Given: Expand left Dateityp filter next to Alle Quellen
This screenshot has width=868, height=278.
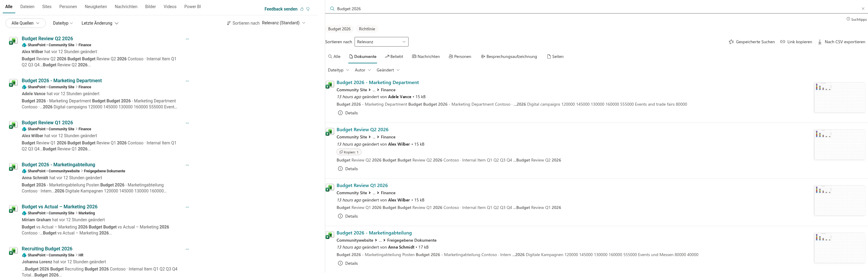Looking at the screenshot, I should (x=63, y=23).
